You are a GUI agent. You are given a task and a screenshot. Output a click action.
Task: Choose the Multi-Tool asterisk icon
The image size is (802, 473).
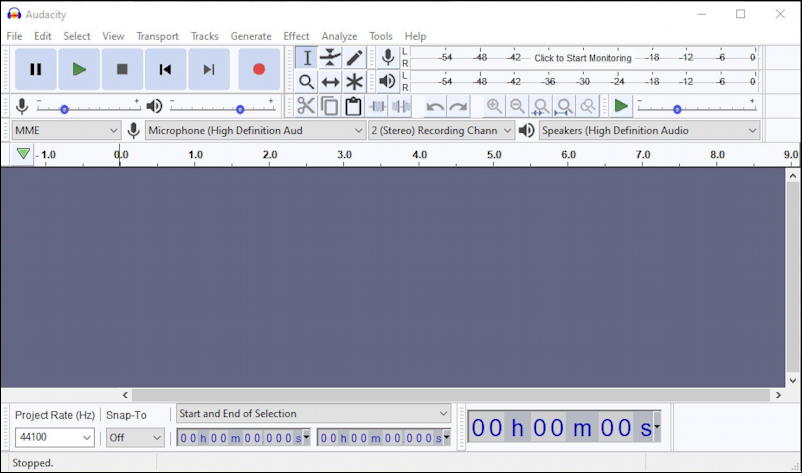pyautogui.click(x=354, y=81)
